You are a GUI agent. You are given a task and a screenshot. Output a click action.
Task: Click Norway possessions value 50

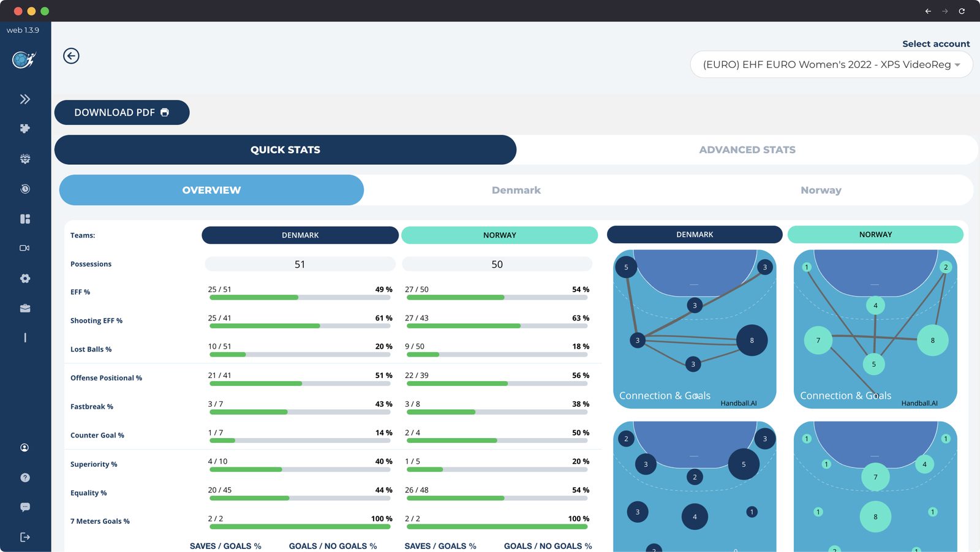[497, 264]
